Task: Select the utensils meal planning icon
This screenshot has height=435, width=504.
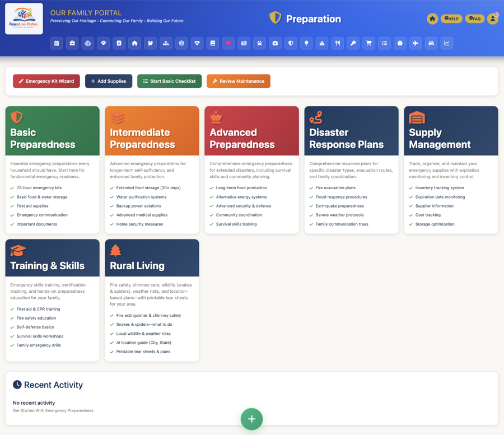Action: (x=338, y=43)
